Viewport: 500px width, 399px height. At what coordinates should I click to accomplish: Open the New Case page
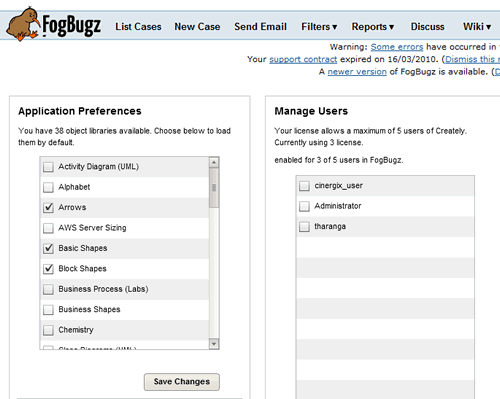(197, 27)
